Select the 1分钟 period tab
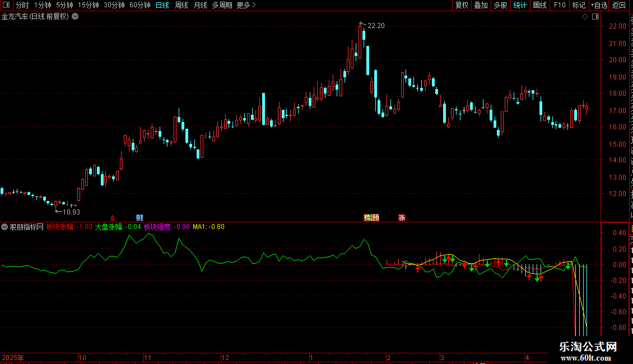Screen dimensions: 633x364 coord(43,5)
